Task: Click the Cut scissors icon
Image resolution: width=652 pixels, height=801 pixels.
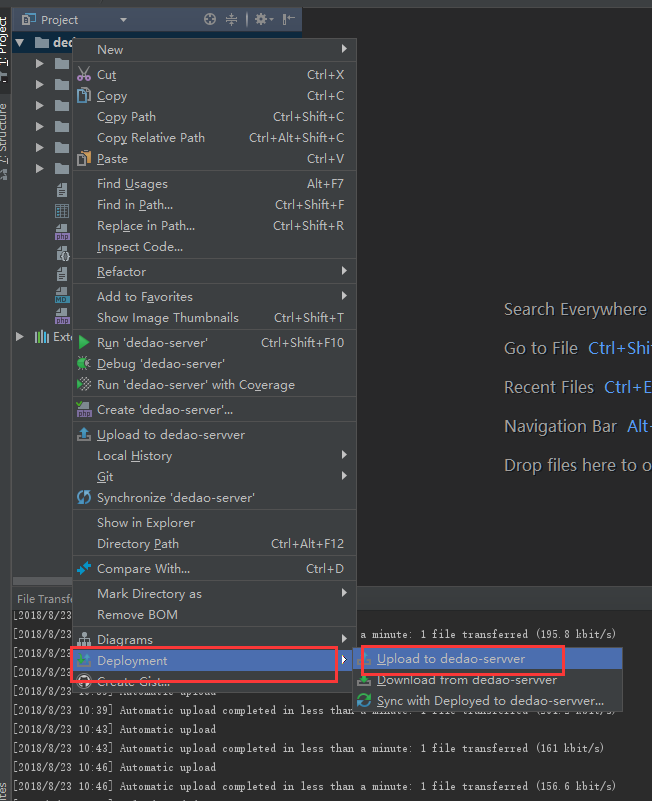Action: click(x=85, y=75)
